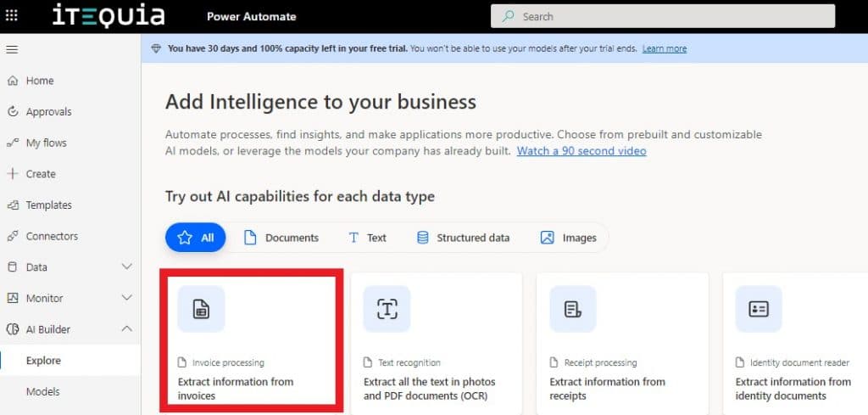Screen dimensions: 868x415
Task: Click the Invoice processing label
Action: pos(228,363)
